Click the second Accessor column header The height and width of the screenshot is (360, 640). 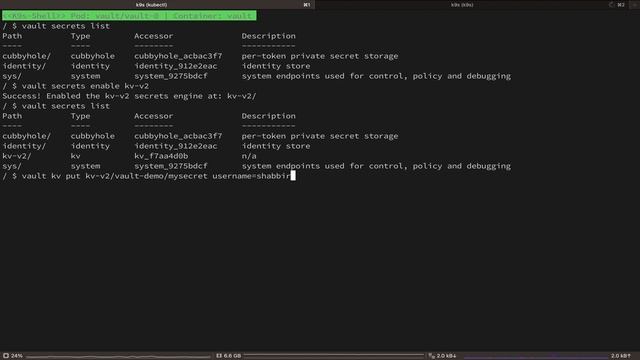click(x=153, y=116)
